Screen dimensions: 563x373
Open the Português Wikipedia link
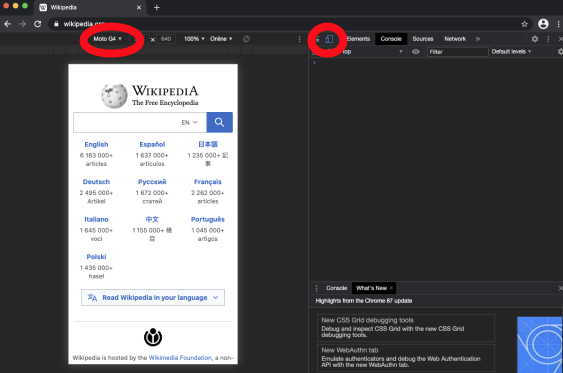(x=208, y=219)
